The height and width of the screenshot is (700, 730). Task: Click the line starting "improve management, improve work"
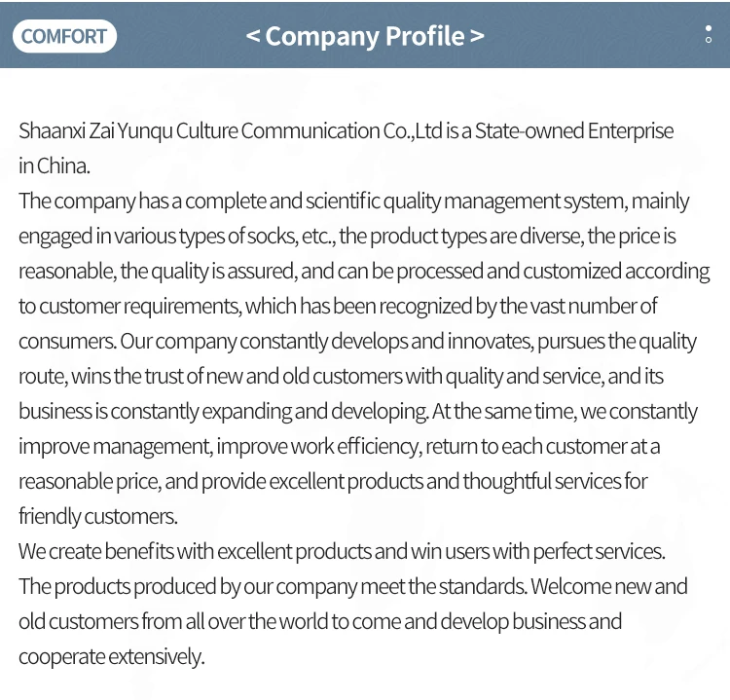point(339,446)
